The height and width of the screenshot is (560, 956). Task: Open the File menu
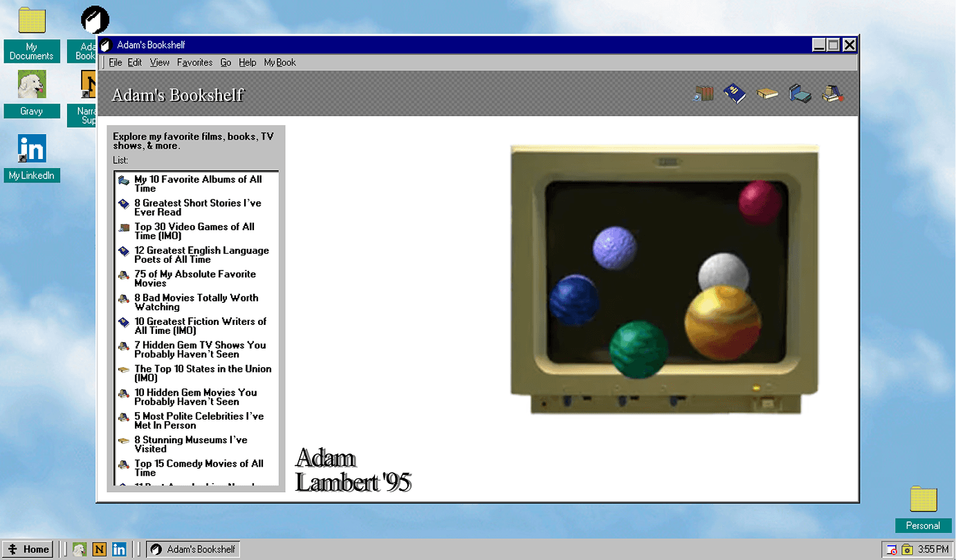point(116,62)
